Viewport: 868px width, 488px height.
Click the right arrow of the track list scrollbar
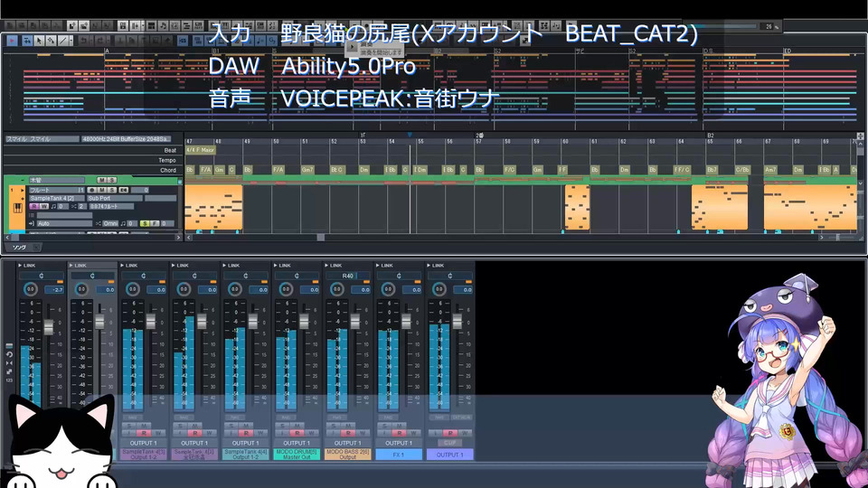point(178,238)
